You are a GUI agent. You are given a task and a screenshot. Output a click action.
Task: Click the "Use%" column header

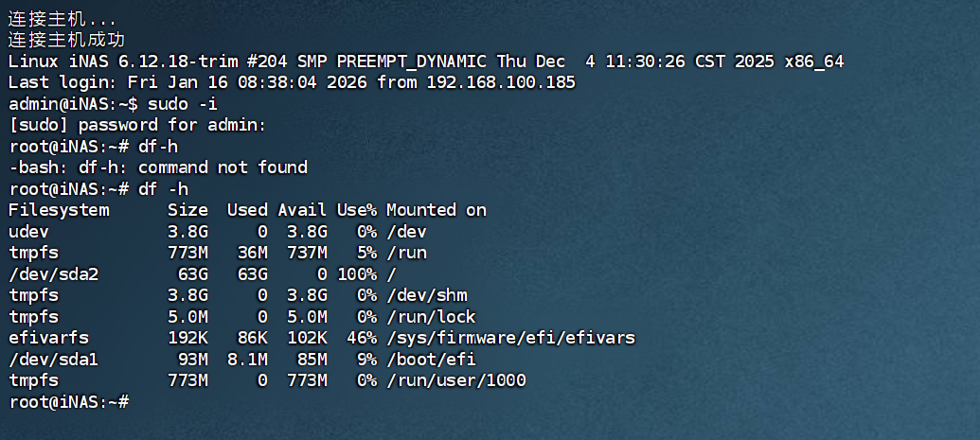coord(356,210)
